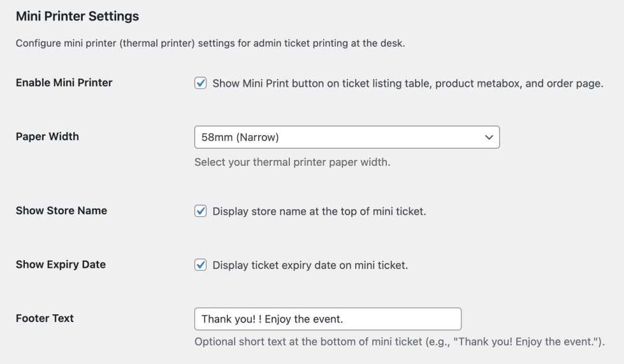
Task: Click the Footer Text row label
Action: coord(45,318)
